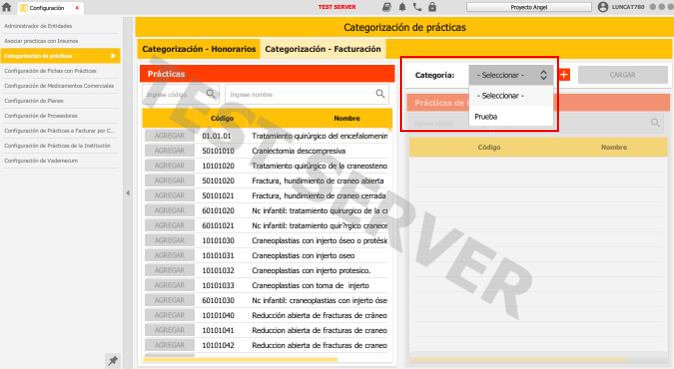Click AGREGAR for code 60101021

(169, 225)
